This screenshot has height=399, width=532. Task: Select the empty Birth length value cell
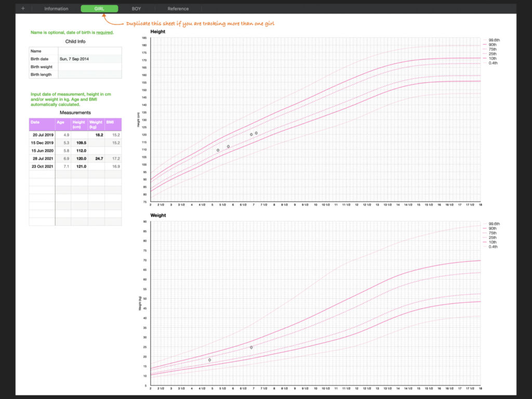pos(89,74)
